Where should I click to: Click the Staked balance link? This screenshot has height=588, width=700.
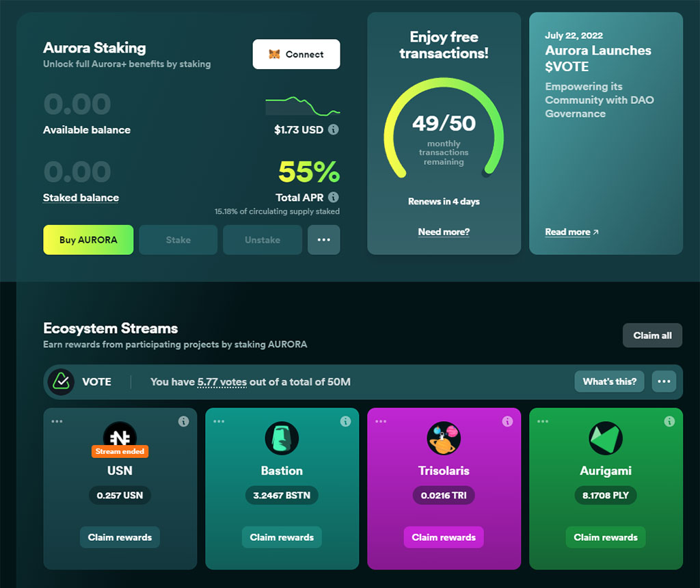coord(81,198)
